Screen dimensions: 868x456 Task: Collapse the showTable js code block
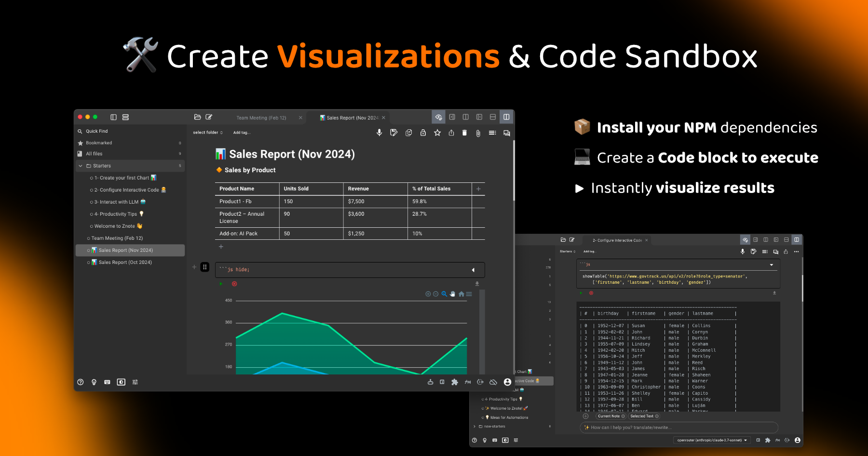[772, 265]
